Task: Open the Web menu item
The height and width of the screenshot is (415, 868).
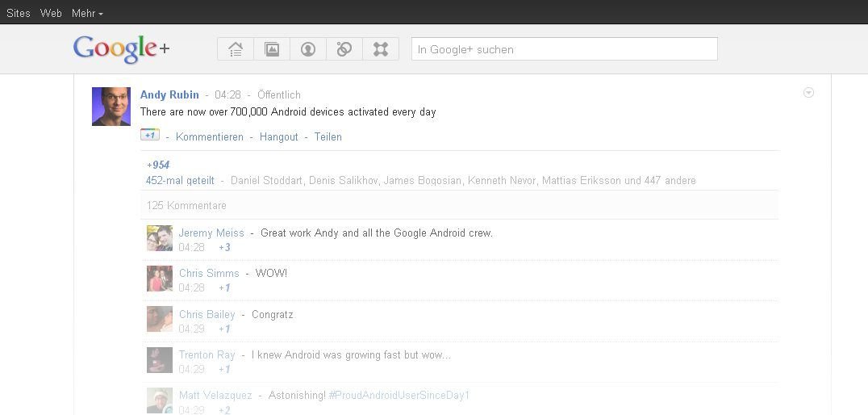Action: [51, 13]
